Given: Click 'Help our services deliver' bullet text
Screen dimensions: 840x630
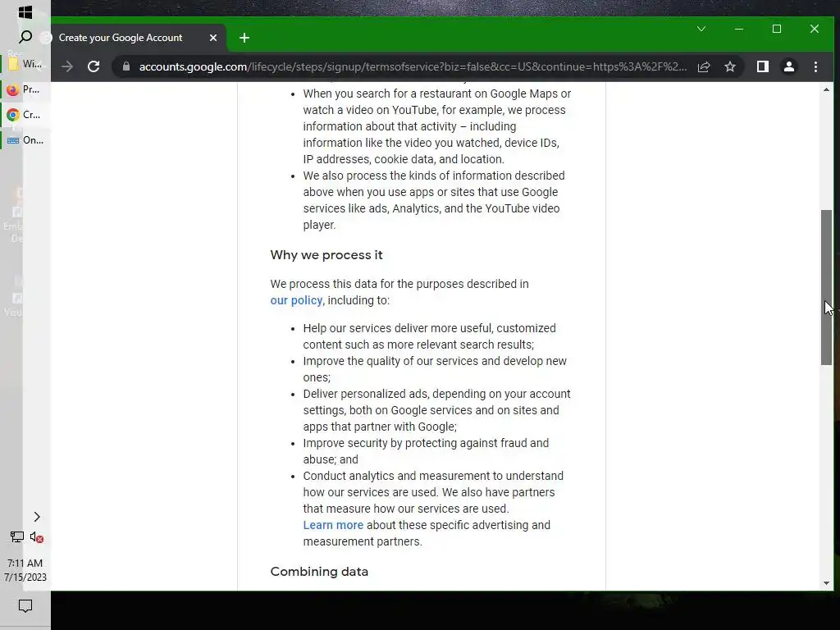Looking at the screenshot, I should tap(430, 336).
